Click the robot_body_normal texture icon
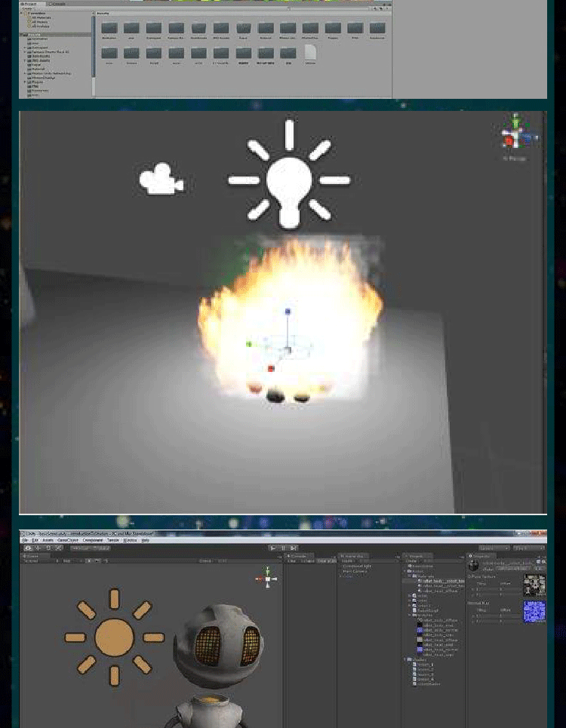 click(420, 630)
